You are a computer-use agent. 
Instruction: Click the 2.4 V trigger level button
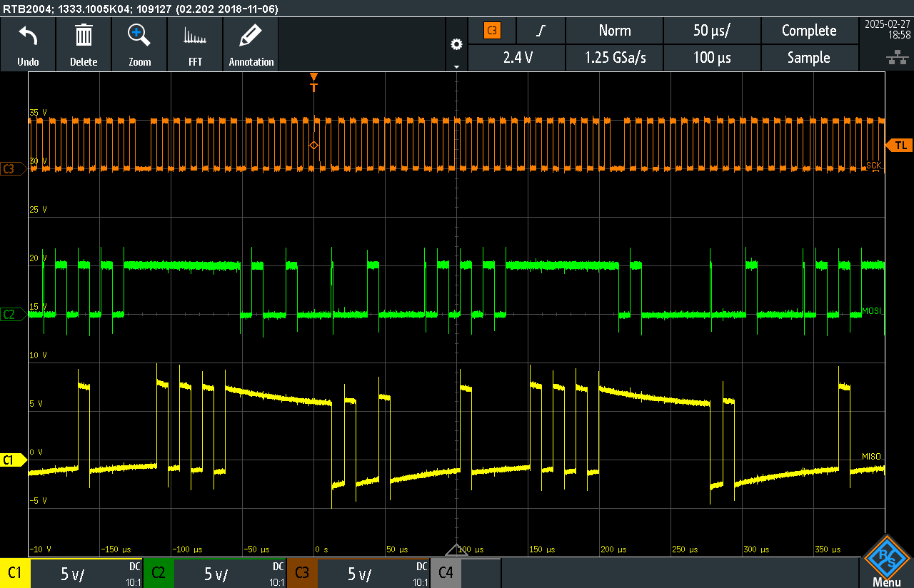click(x=516, y=58)
